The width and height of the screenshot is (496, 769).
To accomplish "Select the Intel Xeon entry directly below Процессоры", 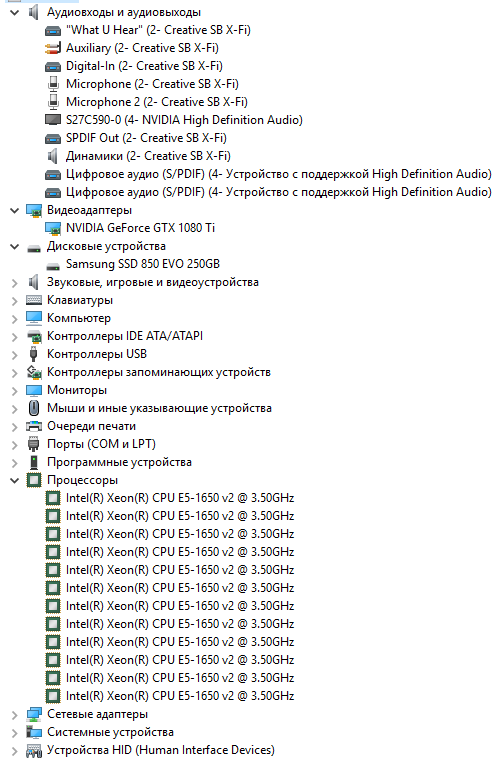I will pos(180,498).
